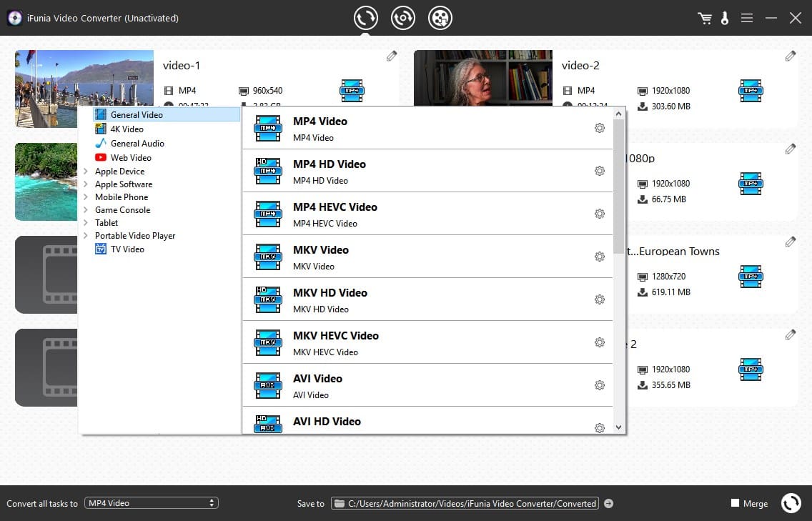This screenshot has width=812, height=521.
Task: Open settings gear for MP4 HEVC Video
Action: pos(600,214)
